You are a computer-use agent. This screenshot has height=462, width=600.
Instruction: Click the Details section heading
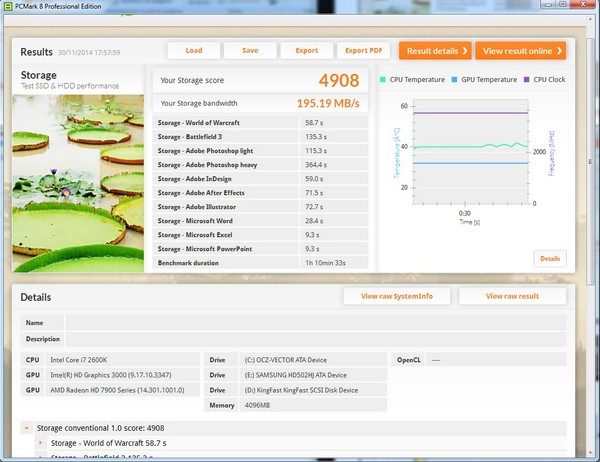(x=36, y=297)
